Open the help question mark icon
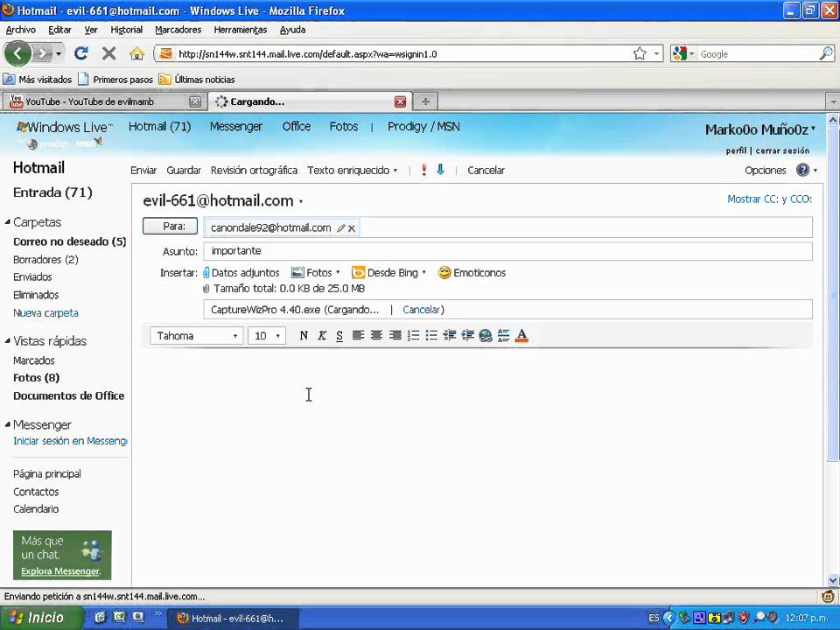Image resolution: width=840 pixels, height=630 pixels. 802,170
